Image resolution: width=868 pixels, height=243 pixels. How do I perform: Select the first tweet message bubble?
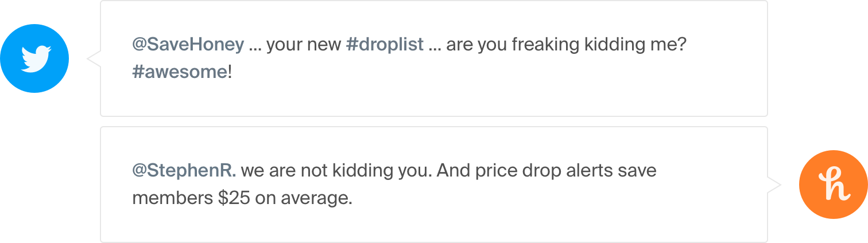[433, 58]
